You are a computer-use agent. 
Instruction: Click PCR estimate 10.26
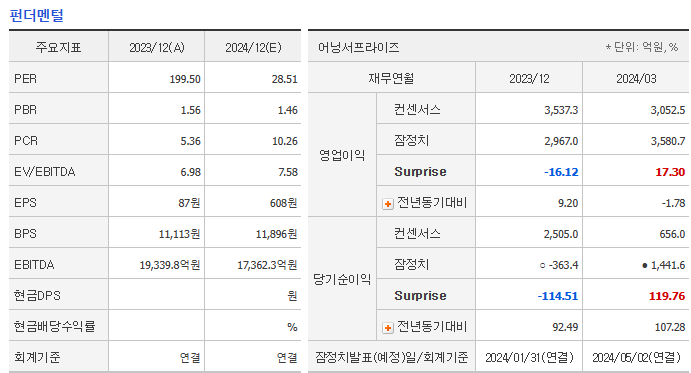[285, 141]
